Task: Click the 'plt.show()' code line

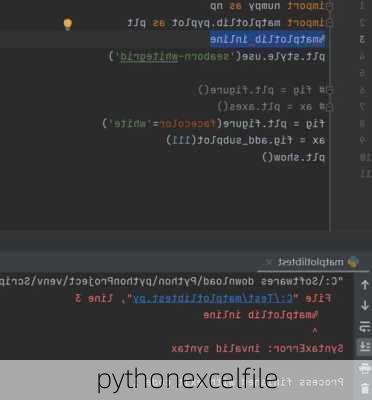Action: (293, 157)
